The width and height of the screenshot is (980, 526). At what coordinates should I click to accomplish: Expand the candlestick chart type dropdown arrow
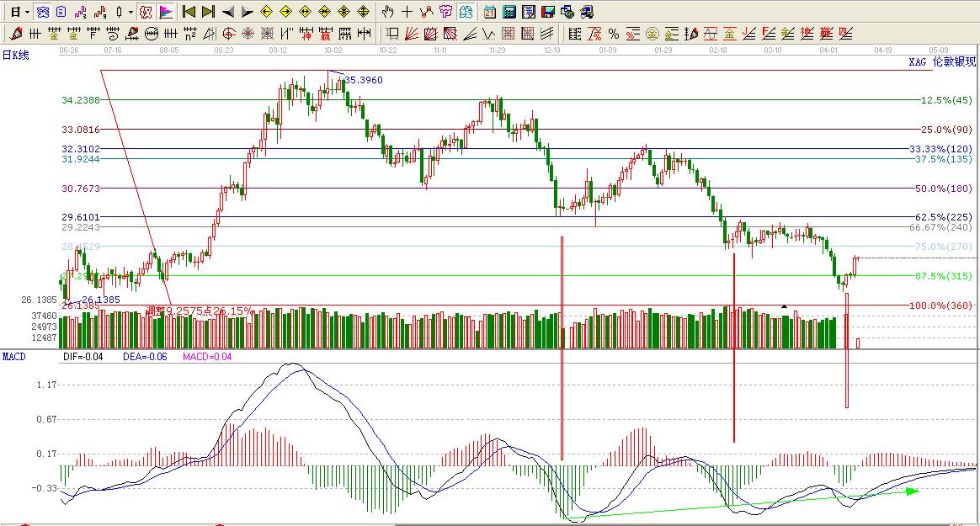coord(130,12)
